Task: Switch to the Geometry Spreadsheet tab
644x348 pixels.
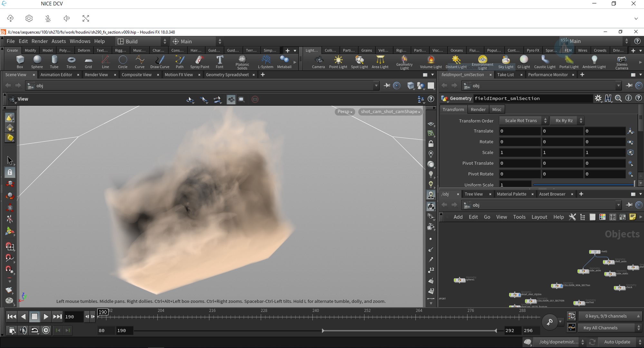Action: coord(227,75)
